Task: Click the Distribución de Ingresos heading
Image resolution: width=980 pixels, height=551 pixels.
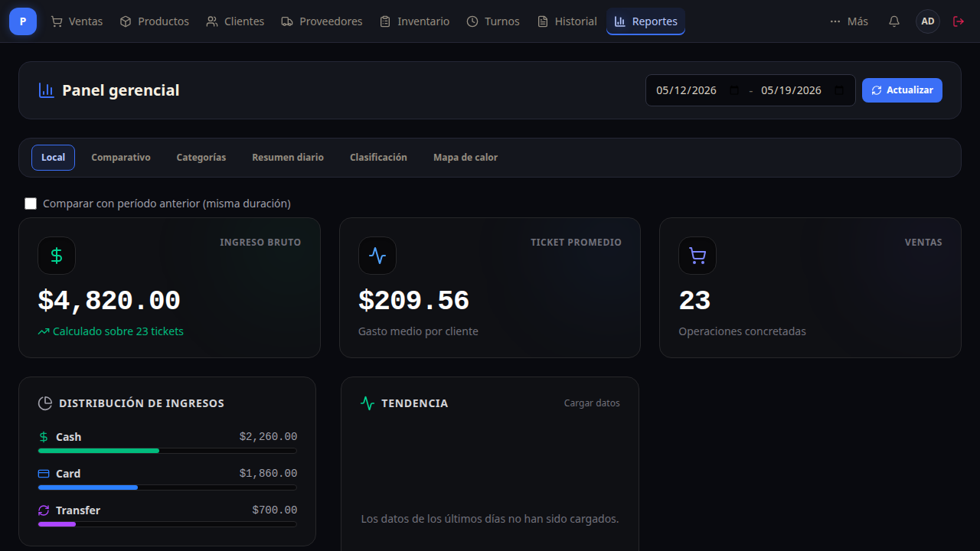Action: (x=142, y=403)
